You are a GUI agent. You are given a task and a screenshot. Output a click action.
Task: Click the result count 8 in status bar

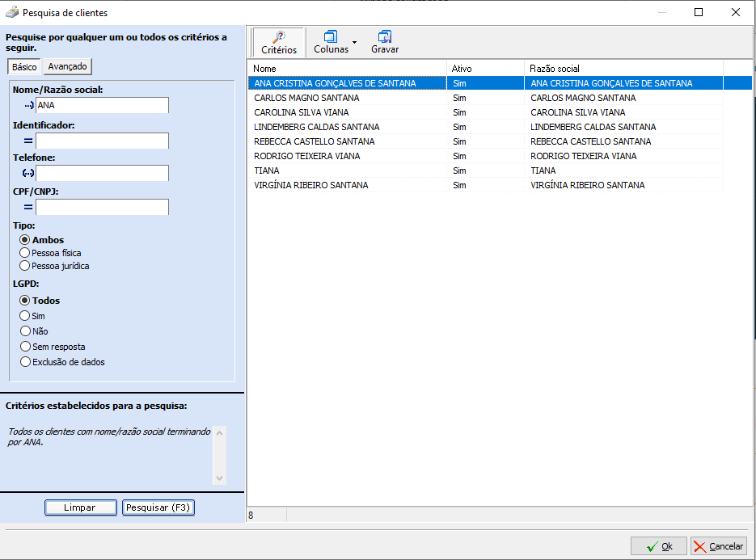(x=251, y=516)
